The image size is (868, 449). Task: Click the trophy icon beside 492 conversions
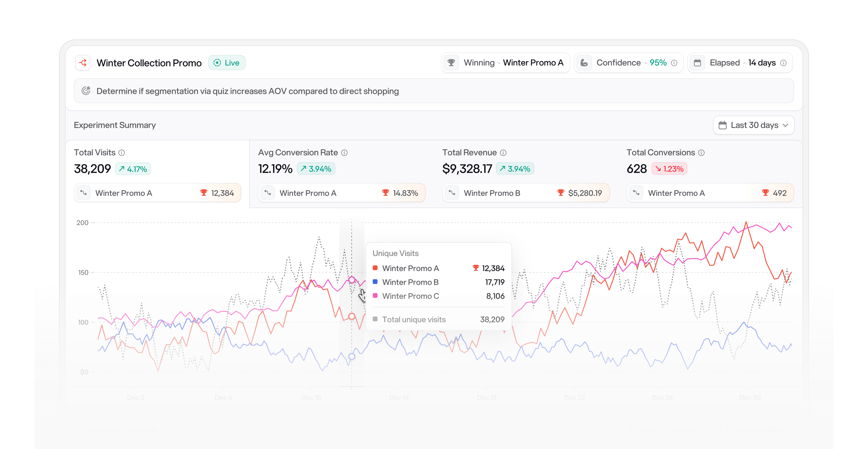click(x=766, y=193)
